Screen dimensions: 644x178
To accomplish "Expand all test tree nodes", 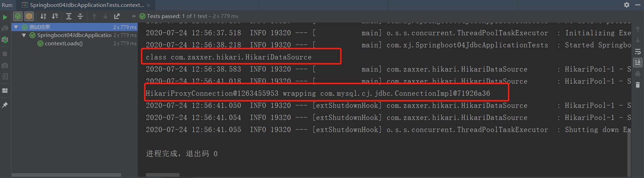I will [x=69, y=16].
